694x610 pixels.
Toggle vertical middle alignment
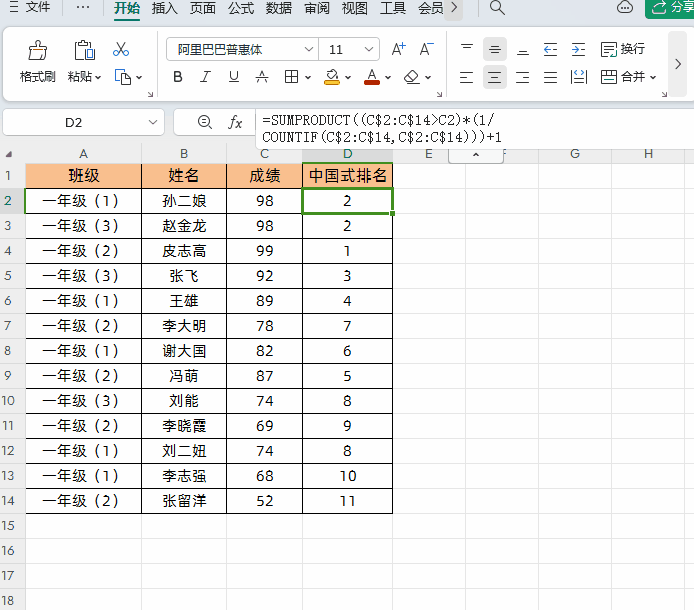pos(494,49)
